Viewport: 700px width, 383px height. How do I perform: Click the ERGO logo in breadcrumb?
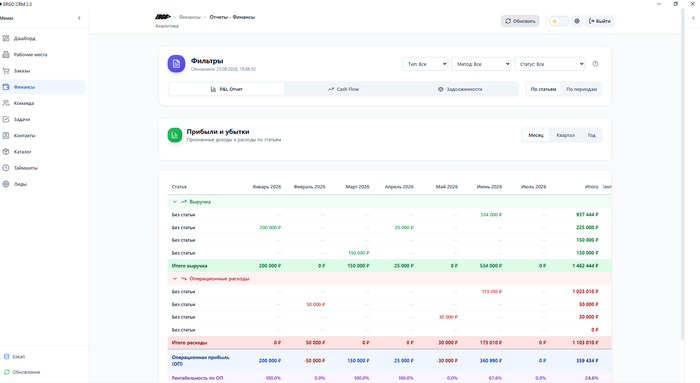coord(163,17)
